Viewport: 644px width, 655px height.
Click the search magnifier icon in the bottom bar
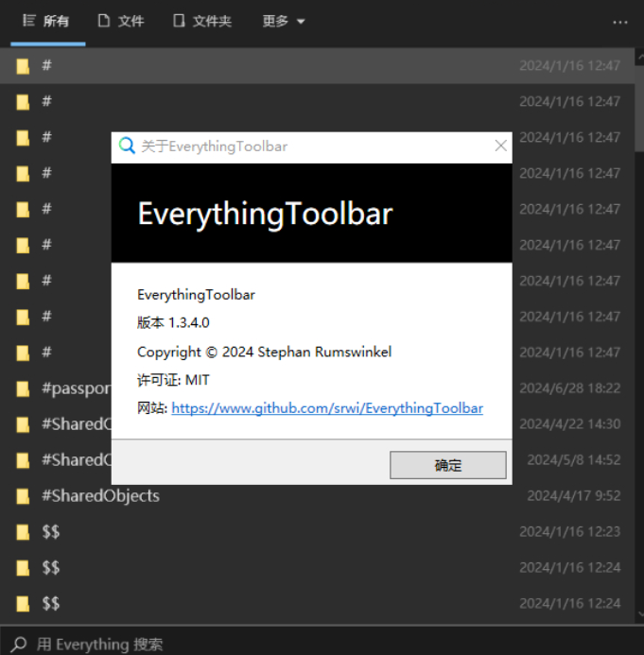18,644
